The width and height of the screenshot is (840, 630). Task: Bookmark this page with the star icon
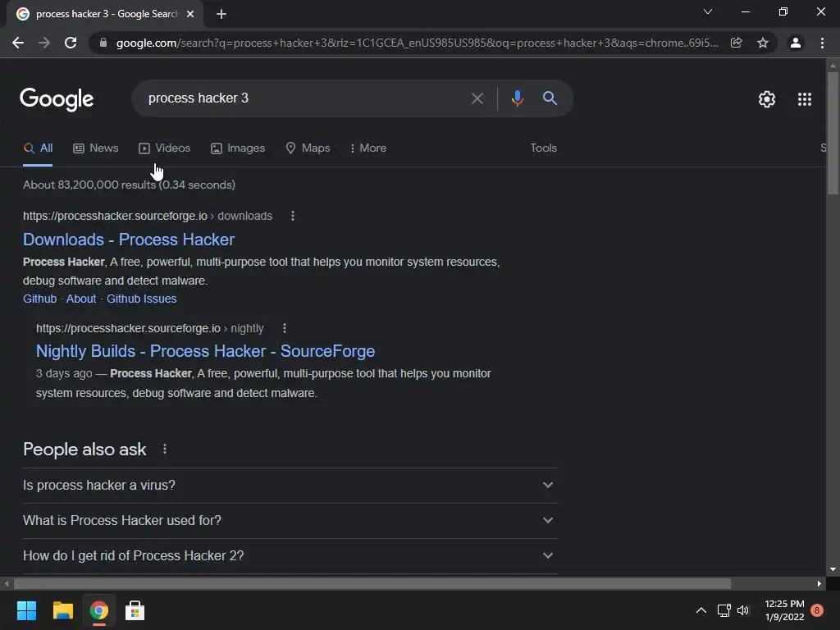[x=763, y=43]
